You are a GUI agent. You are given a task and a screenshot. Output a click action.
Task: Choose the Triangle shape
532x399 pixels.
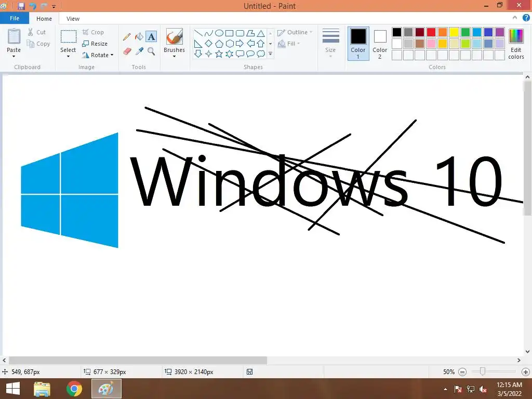click(x=261, y=33)
